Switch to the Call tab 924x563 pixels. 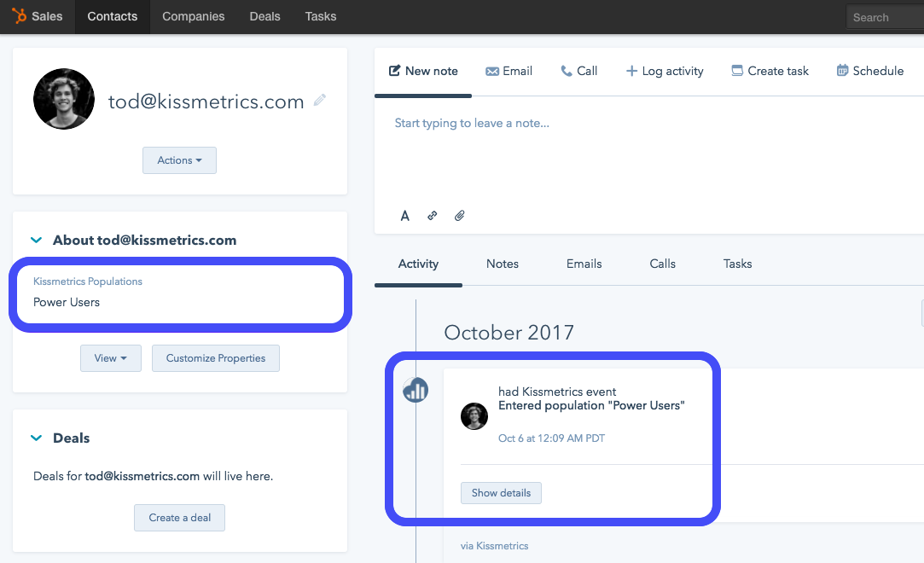pos(578,72)
